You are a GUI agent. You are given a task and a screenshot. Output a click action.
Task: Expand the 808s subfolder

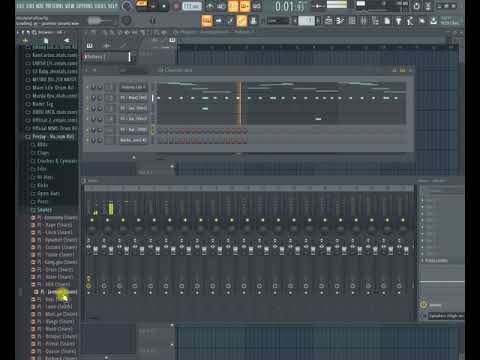coord(42,145)
